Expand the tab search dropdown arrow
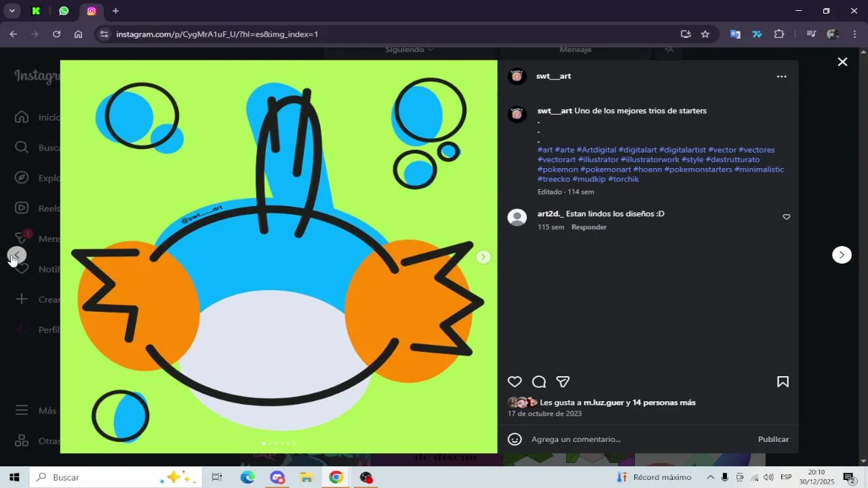The height and width of the screenshot is (488, 868). [x=12, y=11]
